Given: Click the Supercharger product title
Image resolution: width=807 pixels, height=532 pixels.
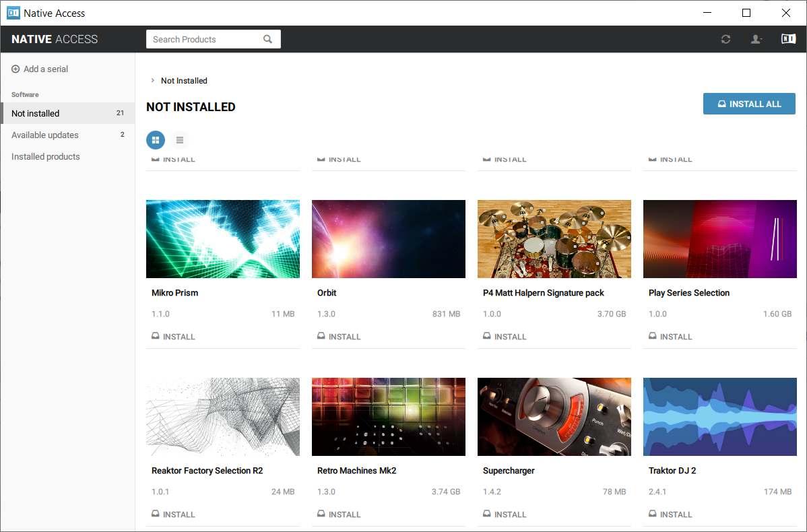Looking at the screenshot, I should (x=509, y=470).
